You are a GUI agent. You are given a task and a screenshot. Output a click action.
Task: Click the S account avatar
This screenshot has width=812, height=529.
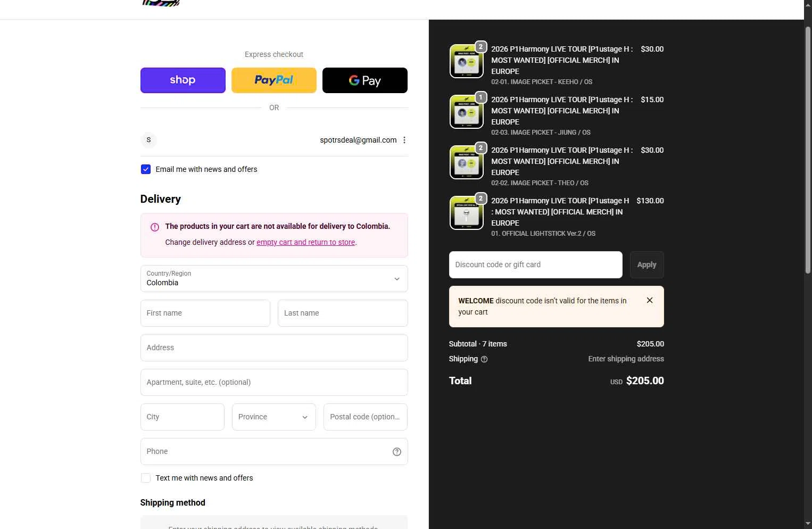148,140
